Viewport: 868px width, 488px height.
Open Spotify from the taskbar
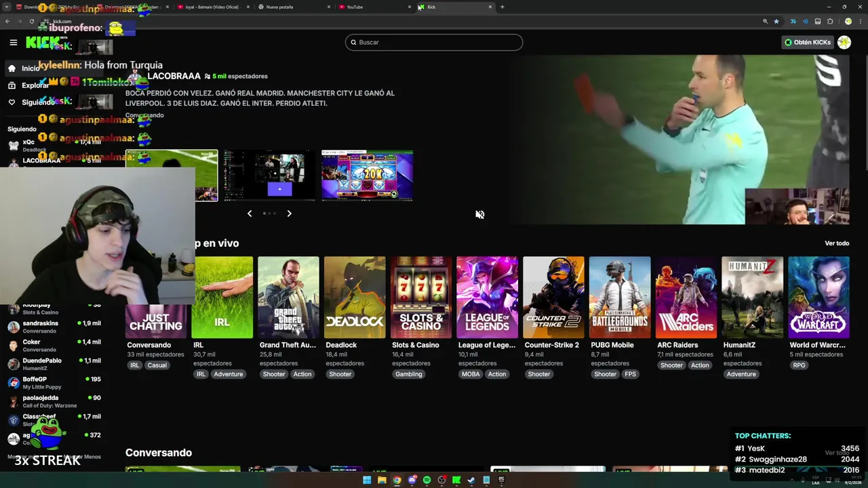pyautogui.click(x=427, y=480)
